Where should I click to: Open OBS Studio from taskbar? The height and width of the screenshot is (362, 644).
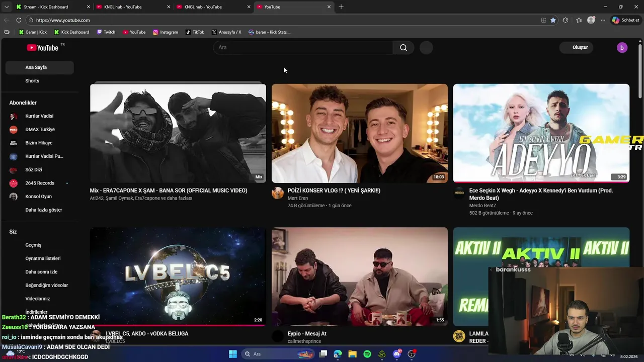412,354
